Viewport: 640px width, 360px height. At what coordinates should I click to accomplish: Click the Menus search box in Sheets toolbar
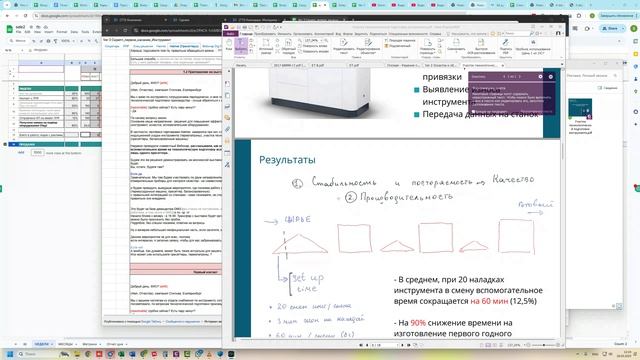point(18,41)
